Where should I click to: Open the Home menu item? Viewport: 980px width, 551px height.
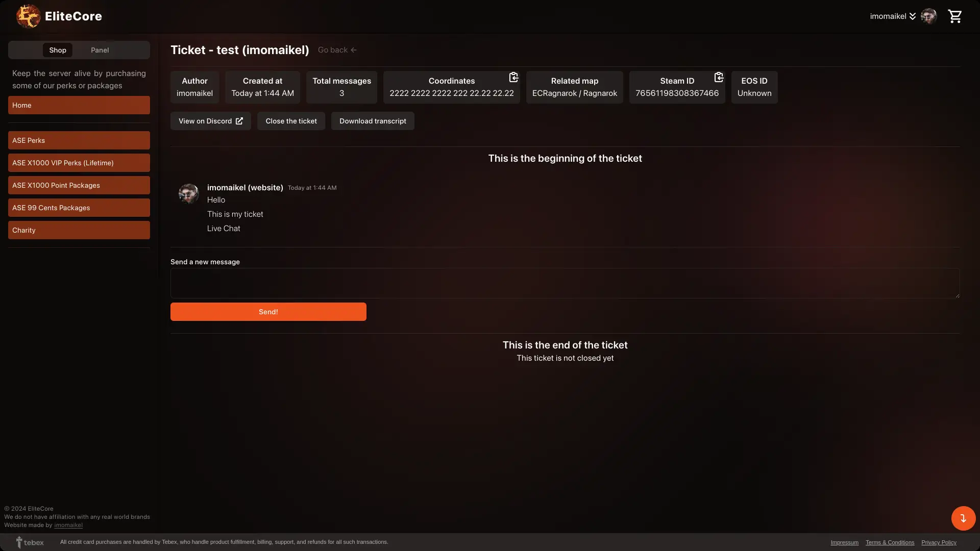[x=79, y=105]
